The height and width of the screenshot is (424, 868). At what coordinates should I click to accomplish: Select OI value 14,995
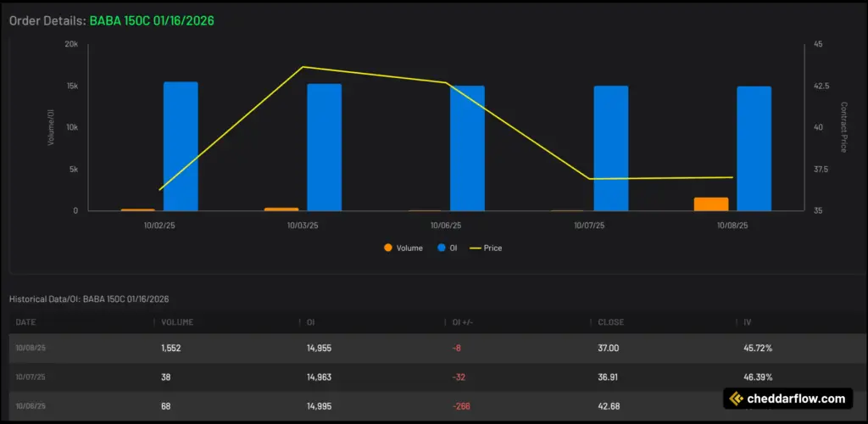click(x=319, y=406)
